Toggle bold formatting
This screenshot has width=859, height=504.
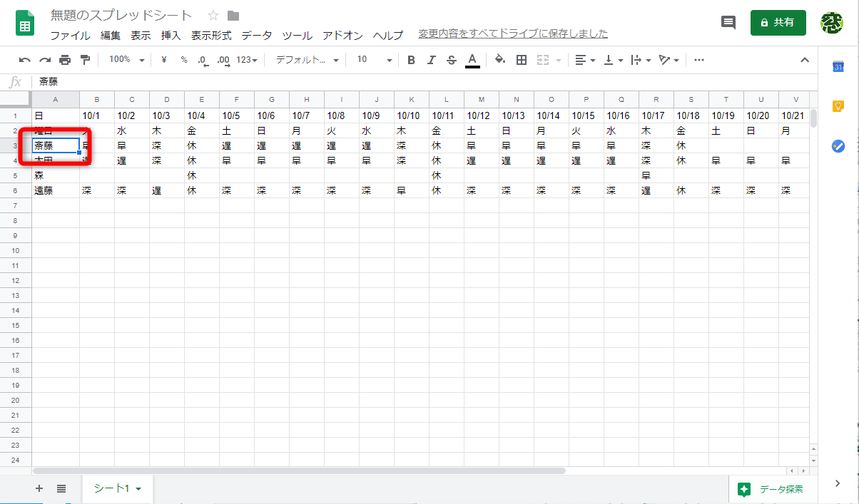(411, 60)
